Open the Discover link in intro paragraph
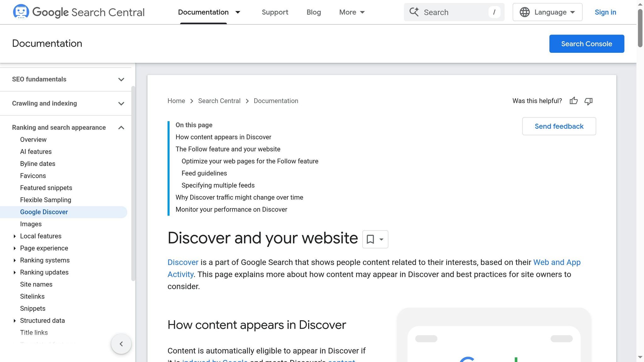The height and width of the screenshot is (362, 644). 183,262
